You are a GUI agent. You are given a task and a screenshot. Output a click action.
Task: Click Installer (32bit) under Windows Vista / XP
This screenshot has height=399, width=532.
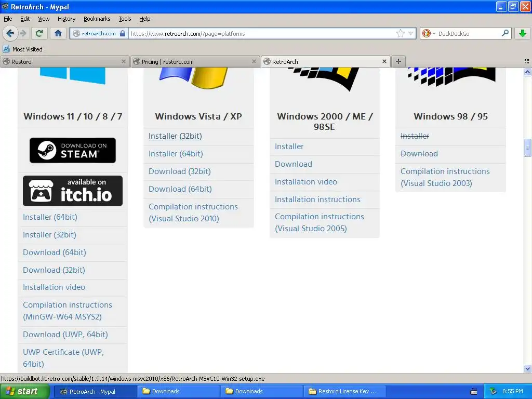point(175,136)
